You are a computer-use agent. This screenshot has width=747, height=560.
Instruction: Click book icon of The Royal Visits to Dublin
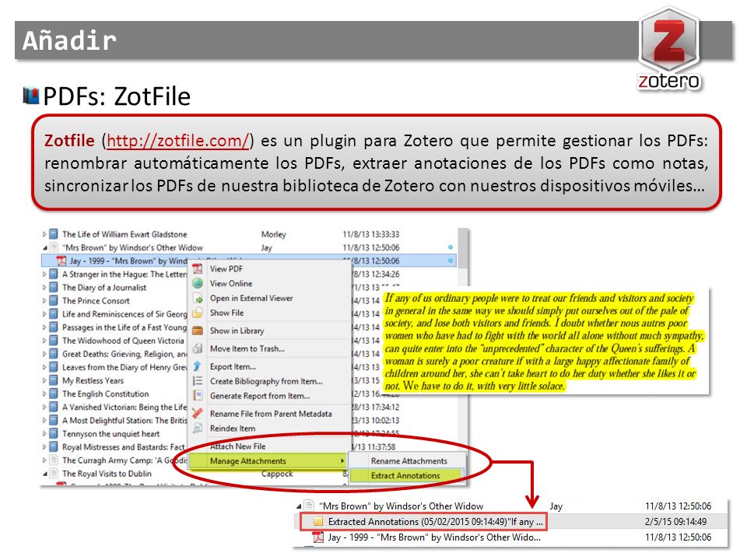(54, 474)
